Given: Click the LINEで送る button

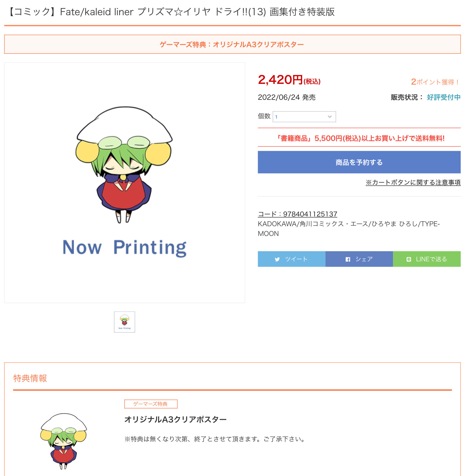Looking at the screenshot, I should (427, 259).
